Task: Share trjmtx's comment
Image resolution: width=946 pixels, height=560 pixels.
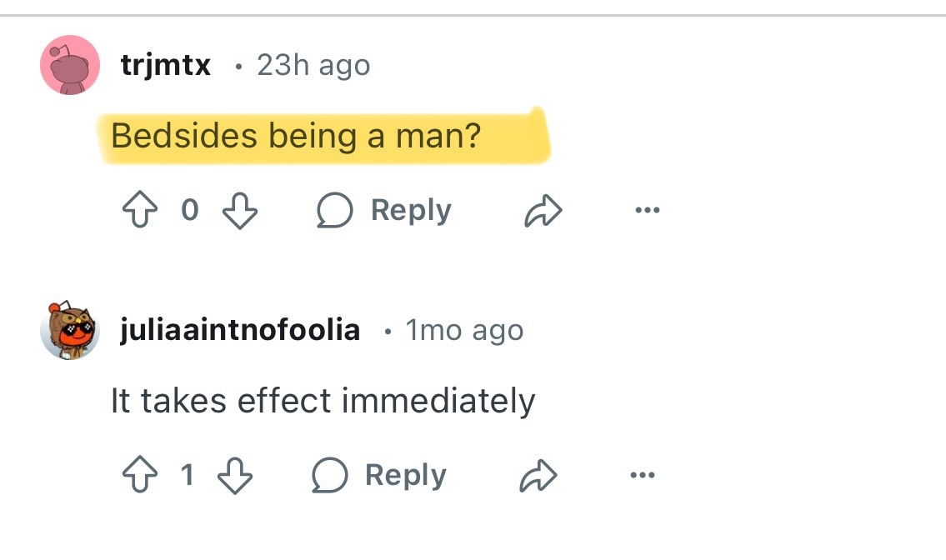Action: tap(543, 212)
